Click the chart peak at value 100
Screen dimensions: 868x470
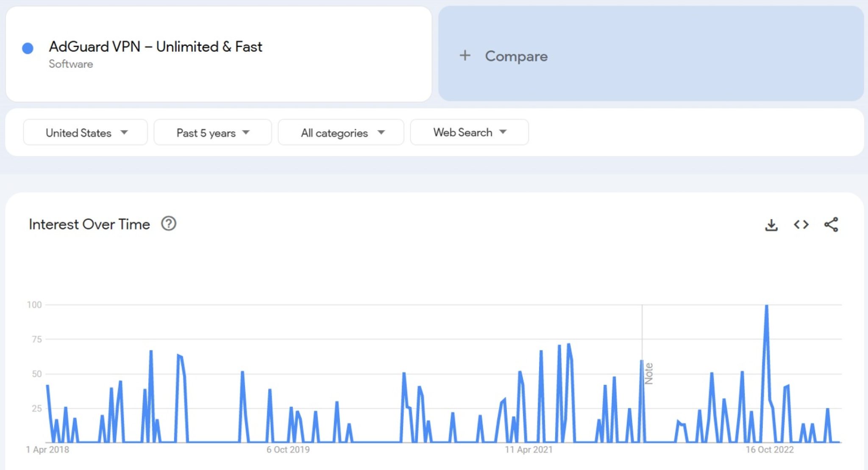point(766,306)
